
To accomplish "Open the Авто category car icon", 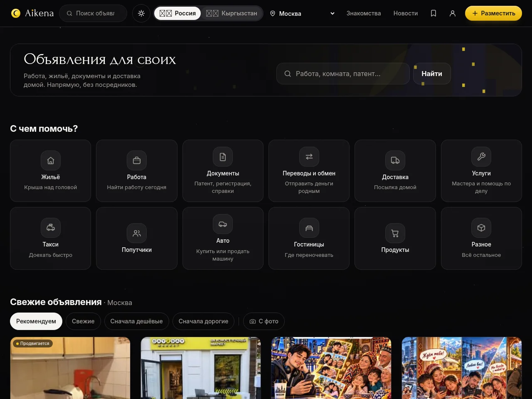I will tap(223, 224).
